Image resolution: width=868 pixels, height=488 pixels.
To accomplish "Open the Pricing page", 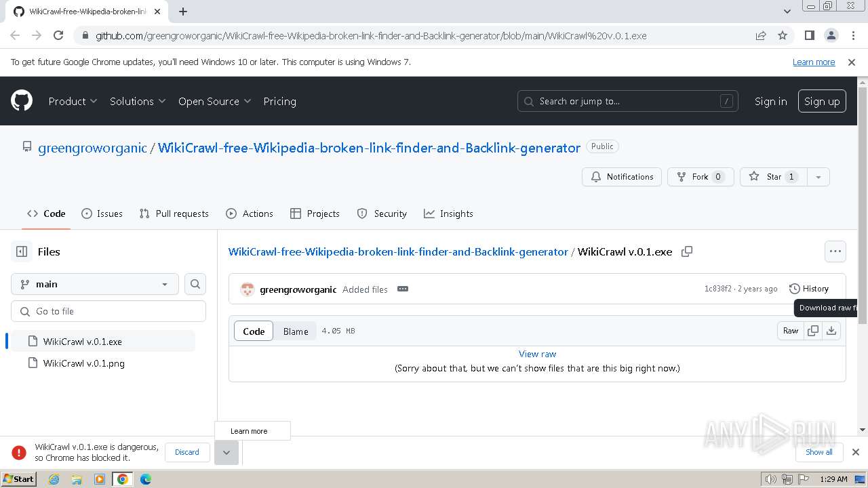I will pos(279,101).
